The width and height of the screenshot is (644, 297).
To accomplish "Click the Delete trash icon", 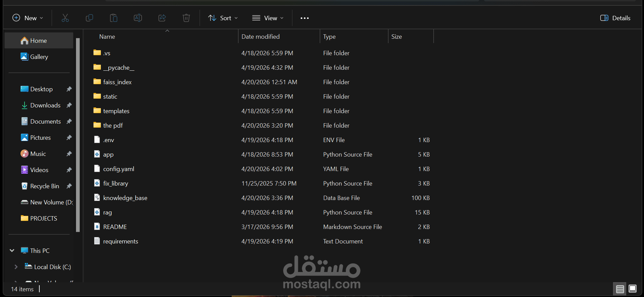I will pyautogui.click(x=186, y=18).
